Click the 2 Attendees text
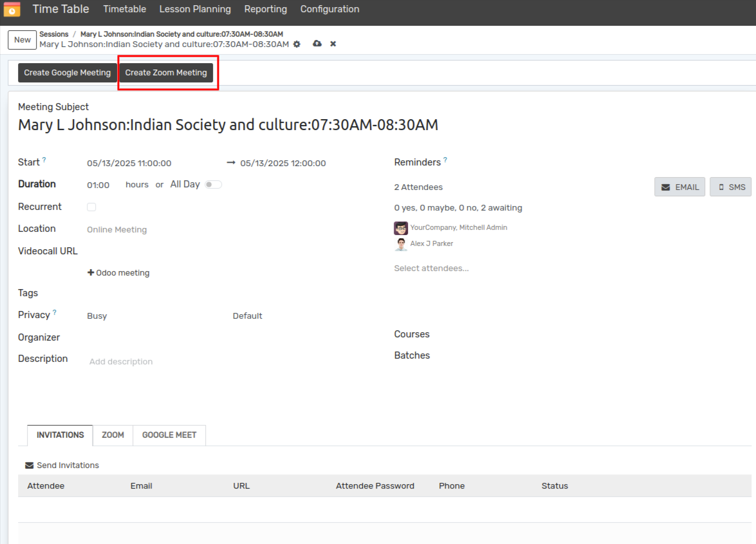The width and height of the screenshot is (756, 544). point(418,187)
